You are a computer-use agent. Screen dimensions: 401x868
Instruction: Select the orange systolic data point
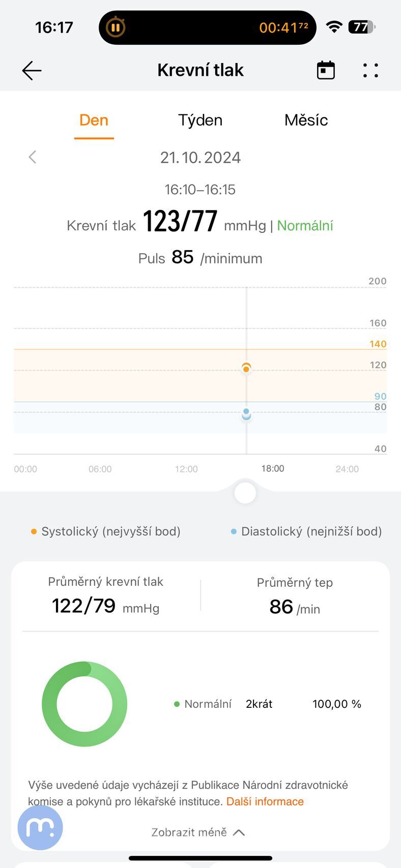(x=246, y=368)
